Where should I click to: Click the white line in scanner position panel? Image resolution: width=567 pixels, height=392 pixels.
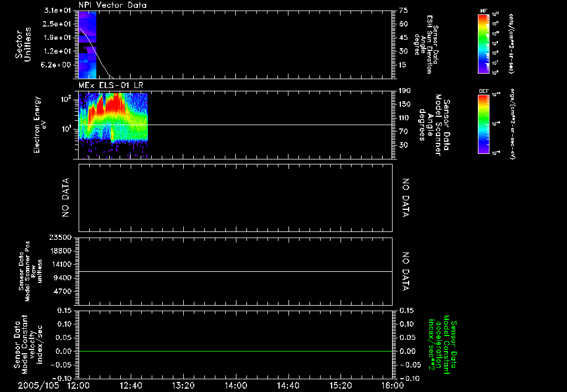(x=235, y=271)
